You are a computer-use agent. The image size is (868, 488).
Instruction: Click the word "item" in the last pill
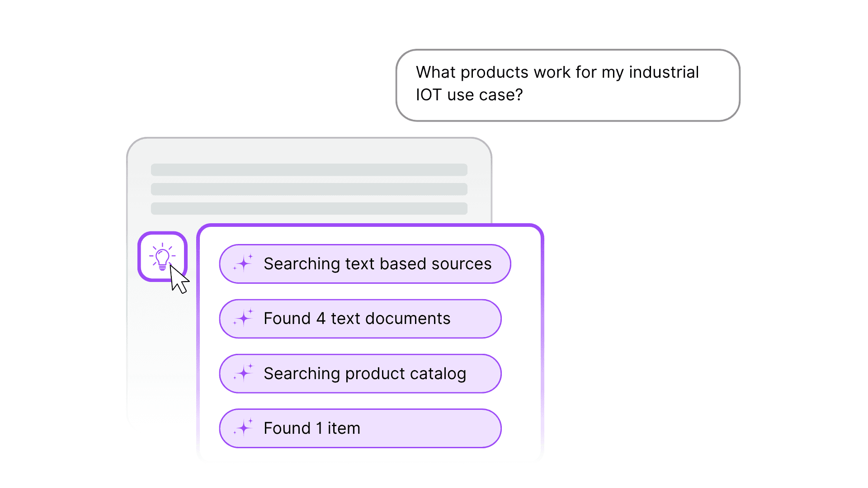point(344,428)
